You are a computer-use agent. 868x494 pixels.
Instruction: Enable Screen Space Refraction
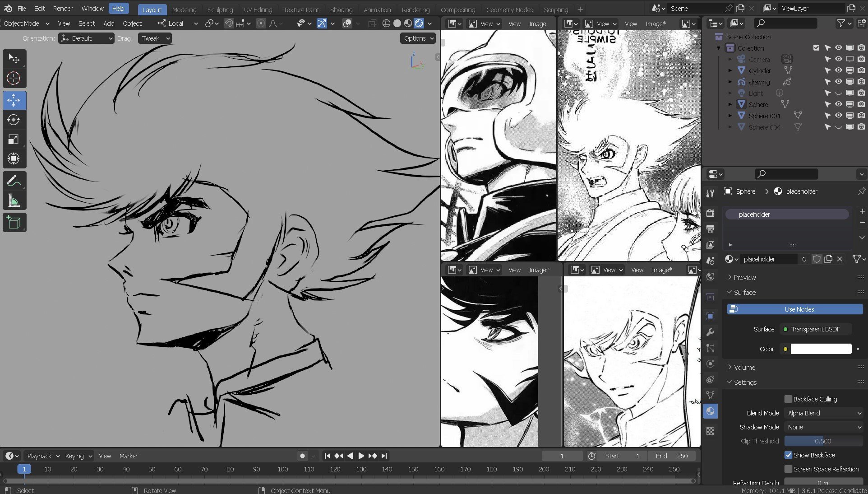788,469
